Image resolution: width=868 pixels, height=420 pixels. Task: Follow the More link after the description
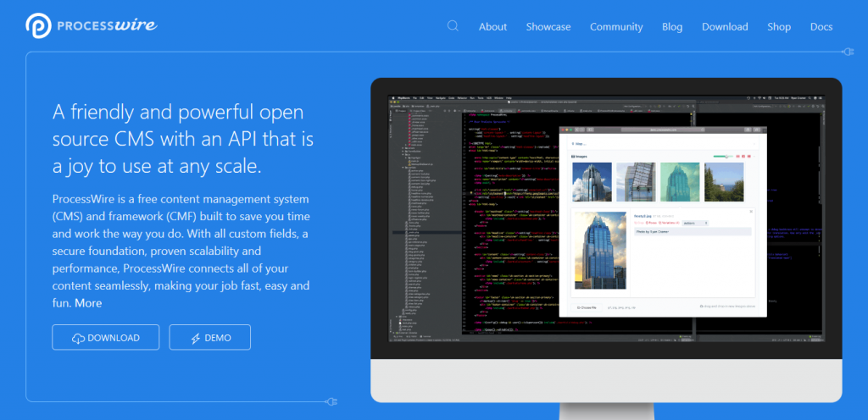click(x=88, y=303)
